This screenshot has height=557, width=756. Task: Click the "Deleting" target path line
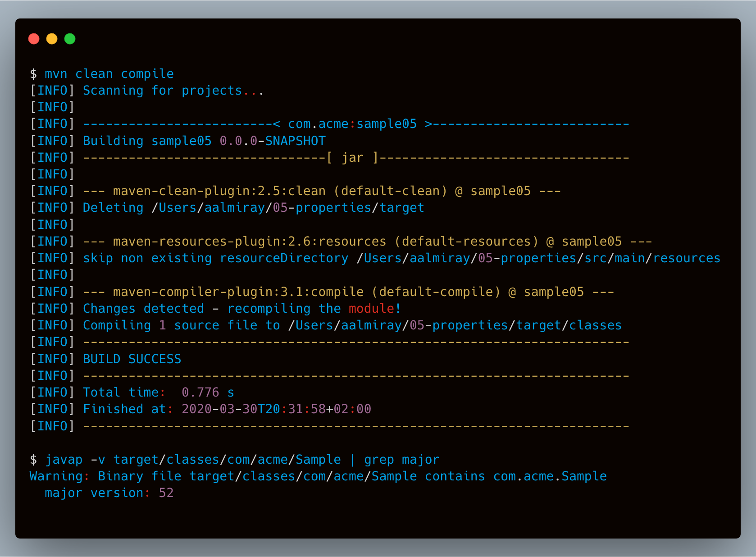(x=253, y=208)
